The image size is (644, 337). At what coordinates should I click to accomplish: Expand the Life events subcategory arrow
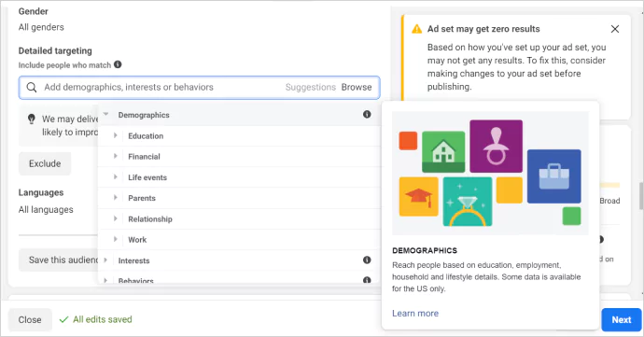pyautogui.click(x=116, y=176)
